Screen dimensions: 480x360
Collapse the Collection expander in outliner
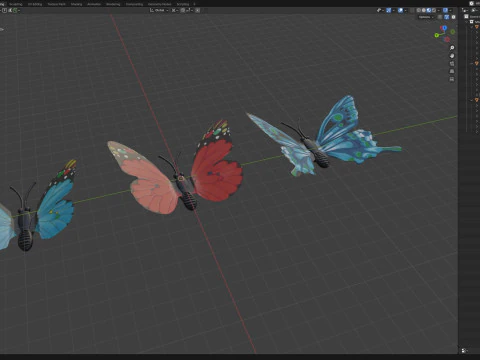point(467,22)
